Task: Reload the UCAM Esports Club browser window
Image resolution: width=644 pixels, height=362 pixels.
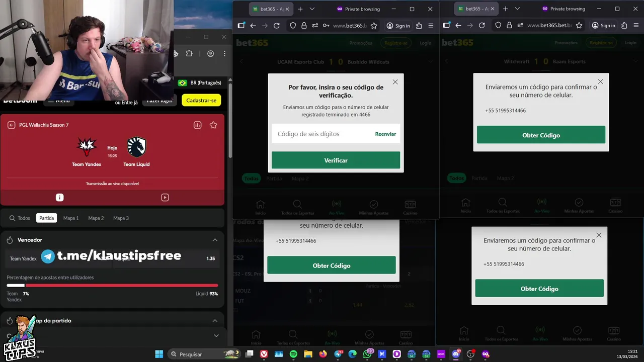Action: pyautogui.click(x=276, y=26)
